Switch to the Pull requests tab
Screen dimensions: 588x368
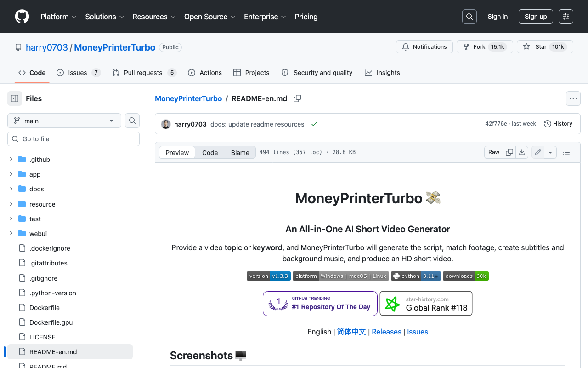[x=144, y=73]
